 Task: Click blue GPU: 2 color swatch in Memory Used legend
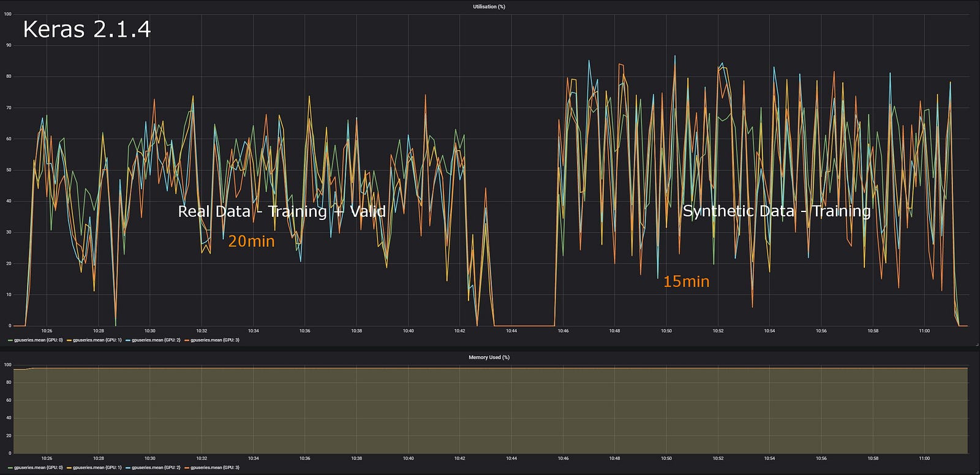coord(127,468)
